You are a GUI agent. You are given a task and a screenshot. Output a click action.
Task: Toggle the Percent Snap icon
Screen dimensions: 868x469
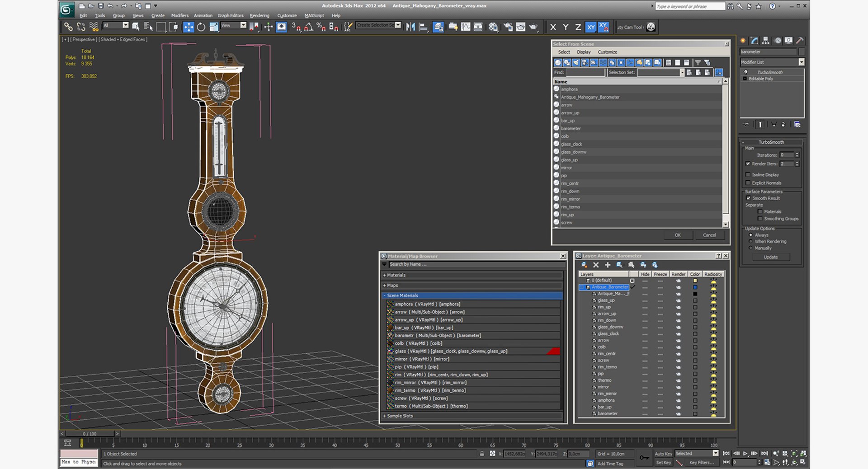click(321, 27)
